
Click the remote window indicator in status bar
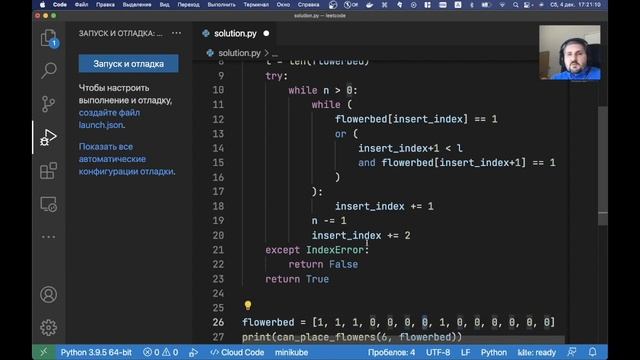coord(44,352)
